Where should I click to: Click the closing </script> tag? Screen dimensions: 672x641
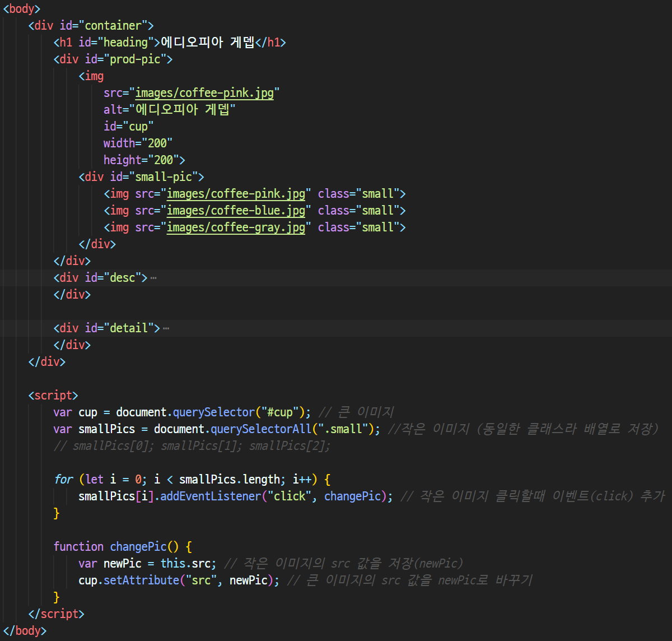tap(57, 614)
